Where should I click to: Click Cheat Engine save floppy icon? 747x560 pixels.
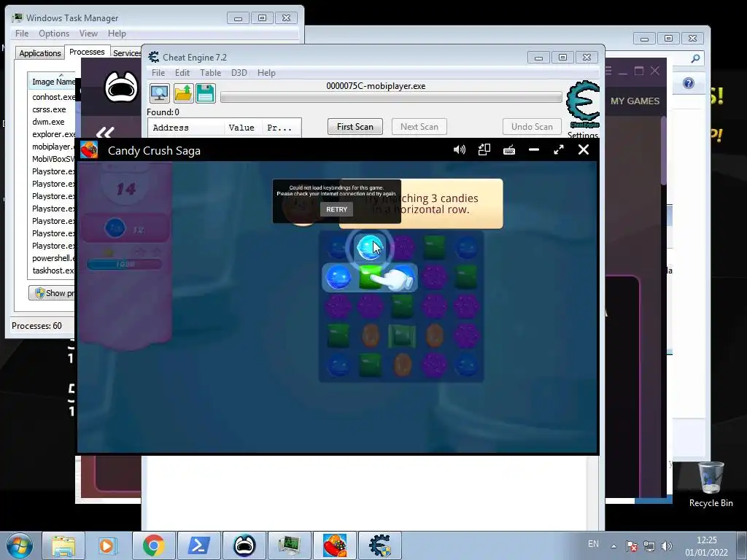pyautogui.click(x=205, y=93)
